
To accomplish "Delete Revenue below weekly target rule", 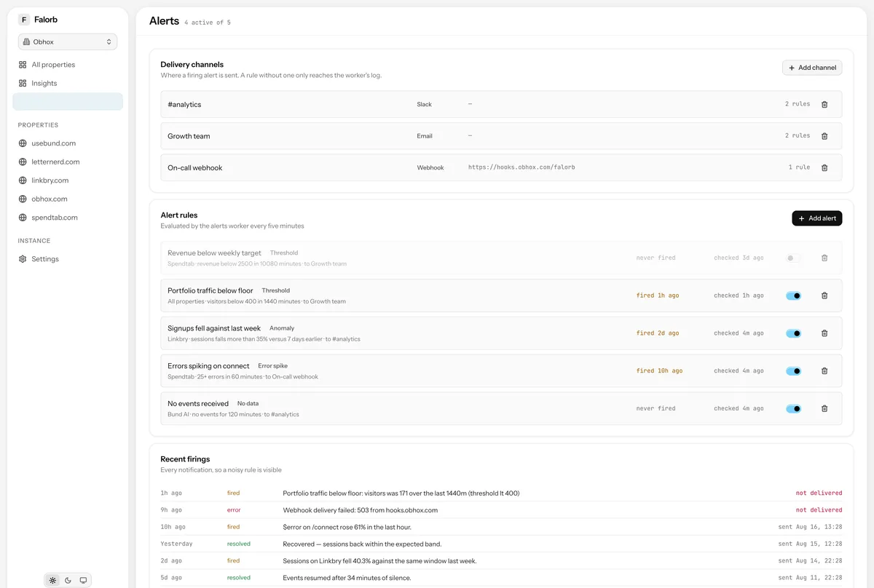I will click(824, 258).
